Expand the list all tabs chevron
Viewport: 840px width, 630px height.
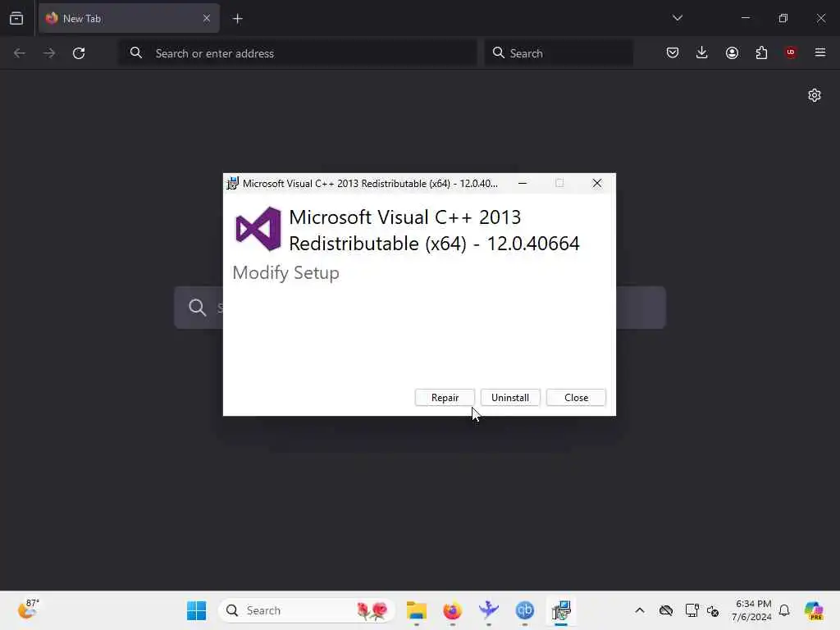tap(677, 18)
